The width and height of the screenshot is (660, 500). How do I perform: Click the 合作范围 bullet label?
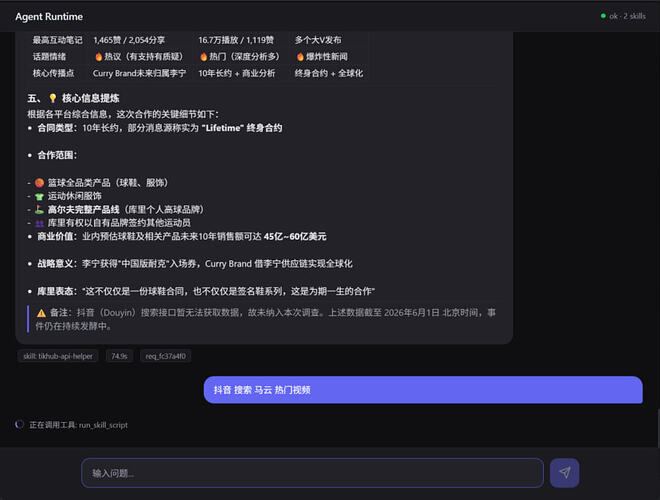tap(57, 155)
